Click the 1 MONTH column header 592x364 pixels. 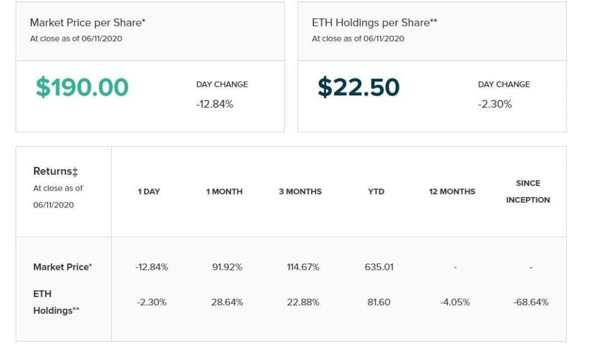pos(224,192)
